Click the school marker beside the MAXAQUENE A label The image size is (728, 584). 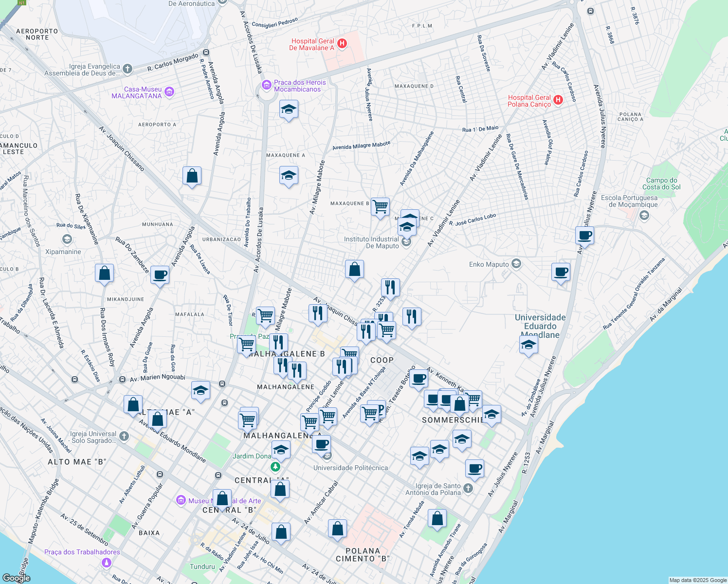(x=289, y=176)
